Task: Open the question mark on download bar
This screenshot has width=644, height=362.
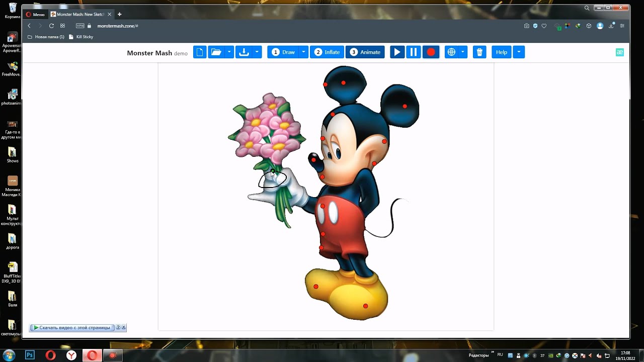Action: tap(118, 327)
